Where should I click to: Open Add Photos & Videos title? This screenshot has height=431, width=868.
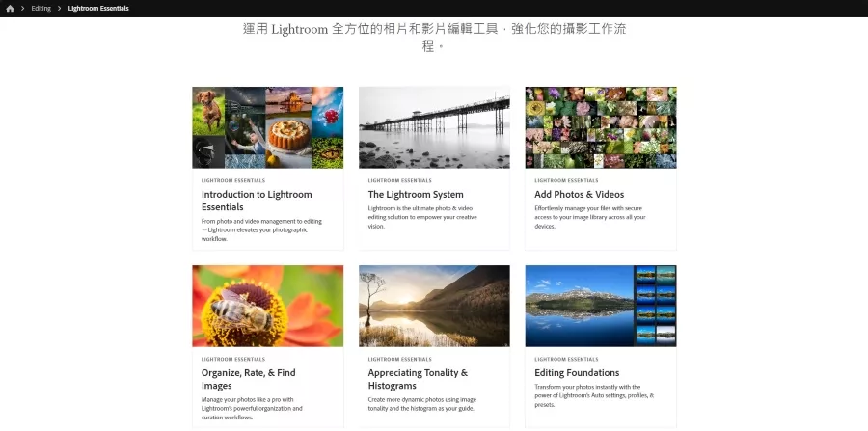pyautogui.click(x=579, y=194)
